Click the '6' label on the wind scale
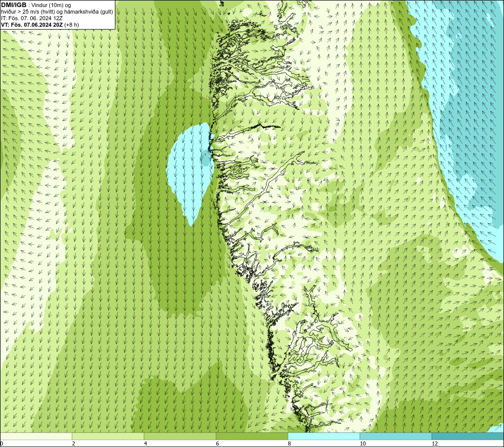The image size is (504, 447). (218, 443)
